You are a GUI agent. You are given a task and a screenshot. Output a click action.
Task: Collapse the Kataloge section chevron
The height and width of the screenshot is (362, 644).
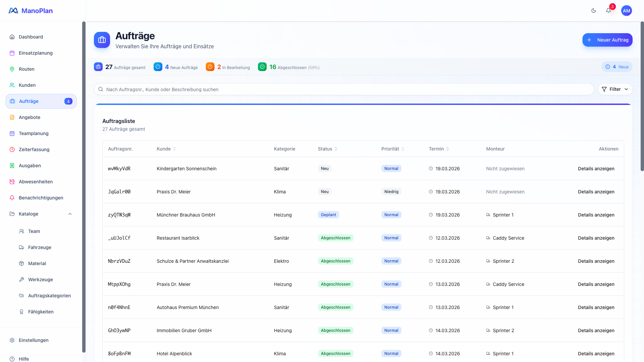coord(70,214)
